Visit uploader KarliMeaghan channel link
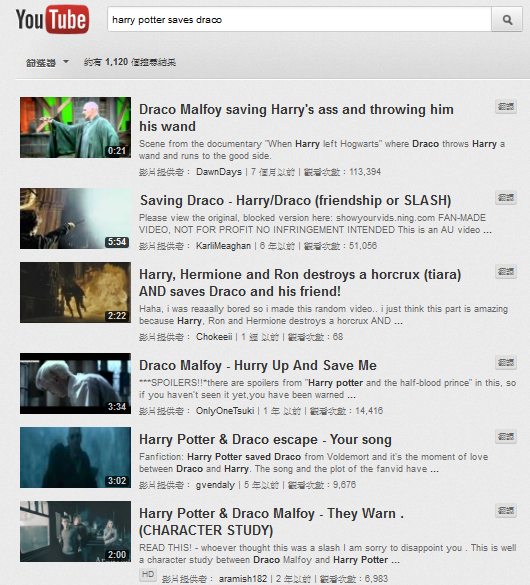 pyautogui.click(x=223, y=246)
